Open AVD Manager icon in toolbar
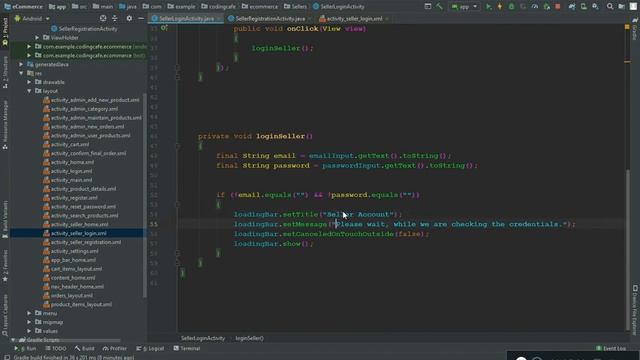The image size is (640, 360). pos(584,7)
